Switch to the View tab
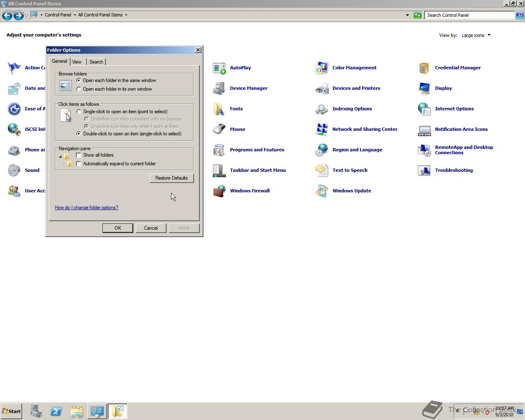The height and width of the screenshot is (420, 525). click(x=77, y=62)
